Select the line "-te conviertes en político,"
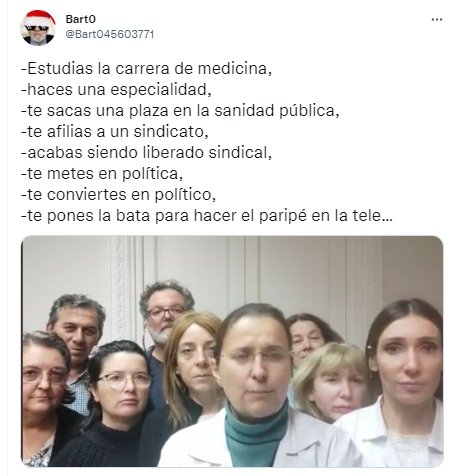Screen dimensions: 454x476 [118, 195]
